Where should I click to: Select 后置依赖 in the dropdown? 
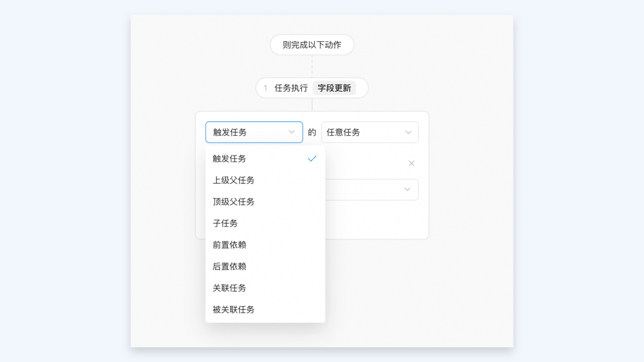pos(229,266)
